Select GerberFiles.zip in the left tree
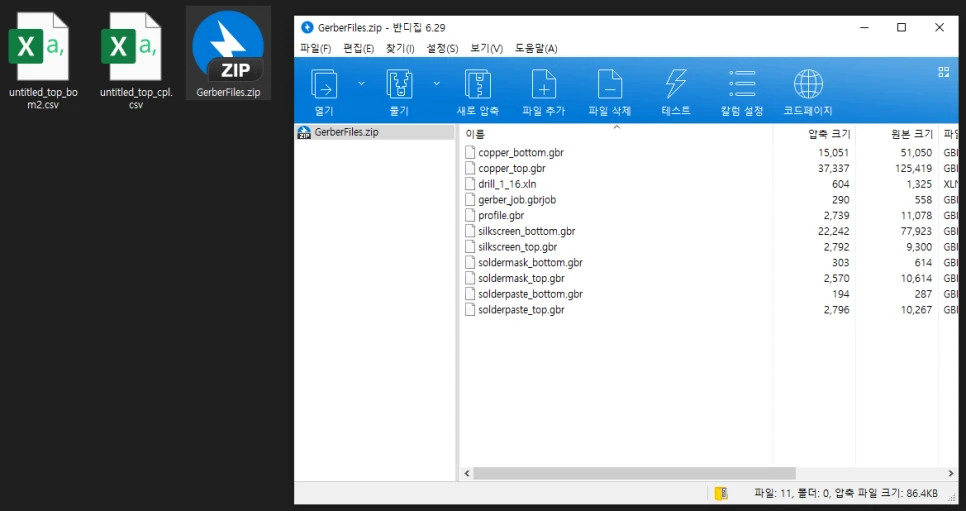Image resolution: width=966 pixels, height=511 pixels. point(346,132)
